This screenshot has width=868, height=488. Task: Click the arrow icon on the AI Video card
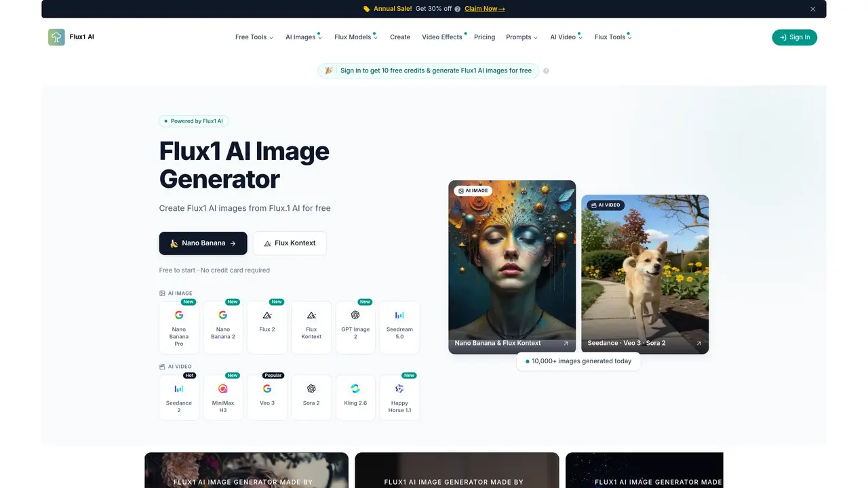698,343
